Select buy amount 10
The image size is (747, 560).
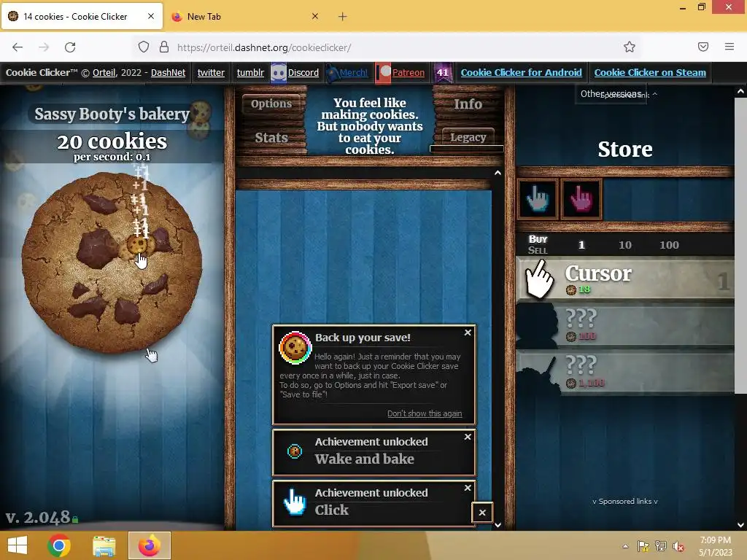click(x=624, y=245)
